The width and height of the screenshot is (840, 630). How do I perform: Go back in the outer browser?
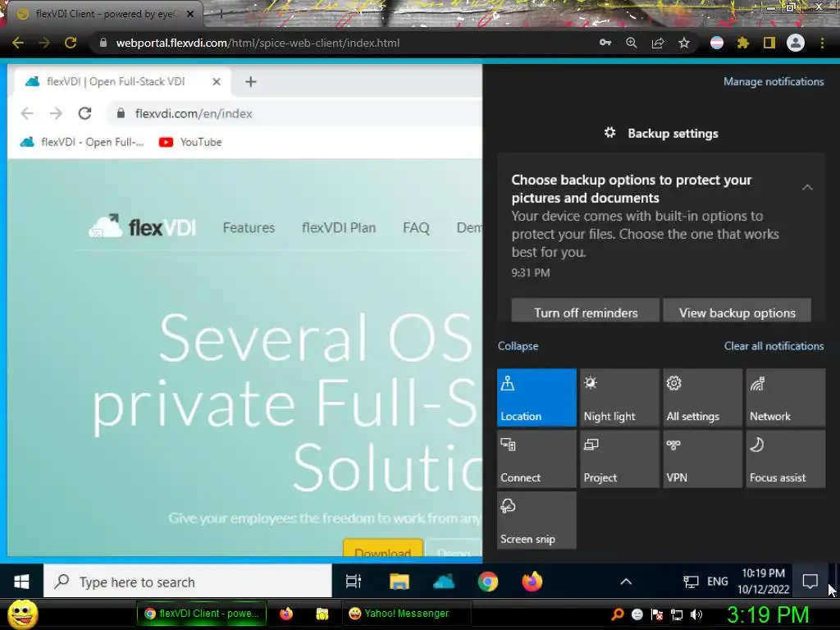18,43
